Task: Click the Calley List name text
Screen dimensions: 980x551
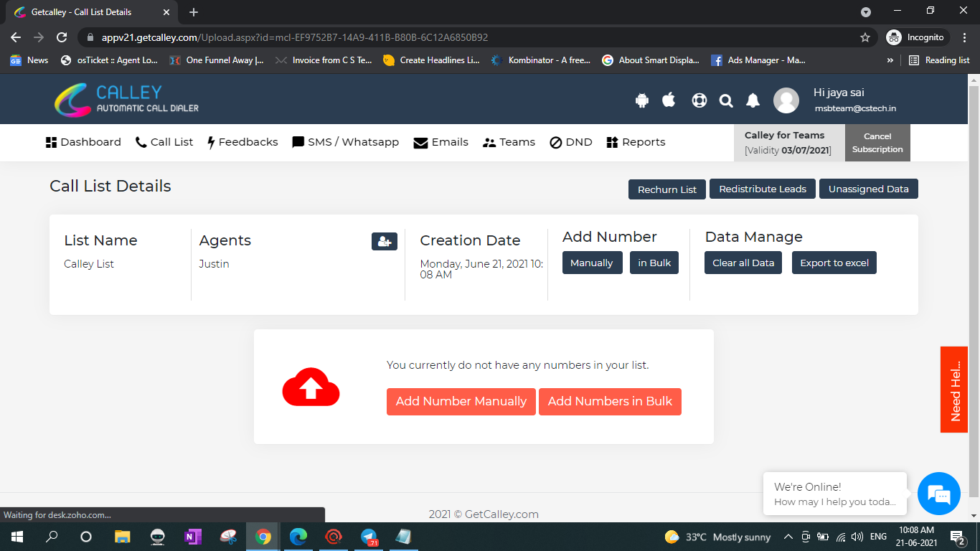Action: (x=89, y=264)
